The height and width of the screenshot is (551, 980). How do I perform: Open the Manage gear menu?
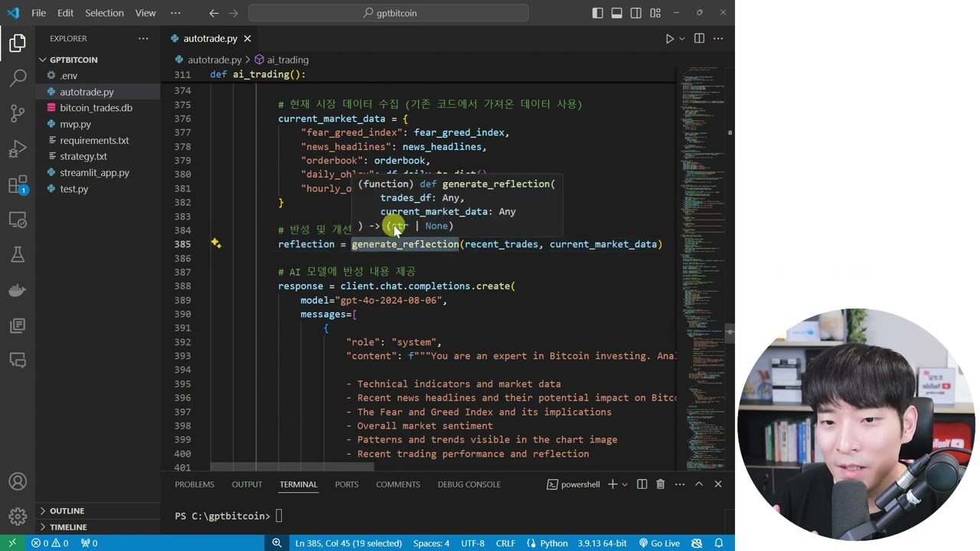pyautogui.click(x=17, y=516)
